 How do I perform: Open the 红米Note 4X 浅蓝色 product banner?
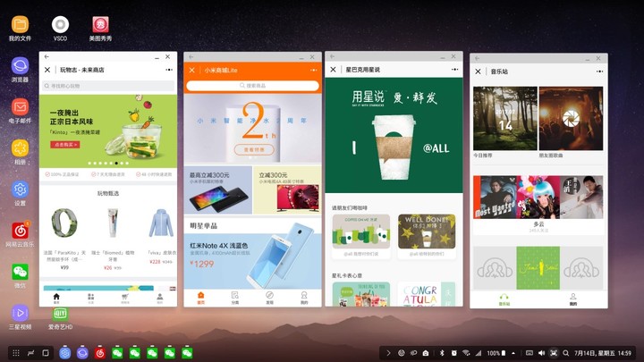point(252,261)
